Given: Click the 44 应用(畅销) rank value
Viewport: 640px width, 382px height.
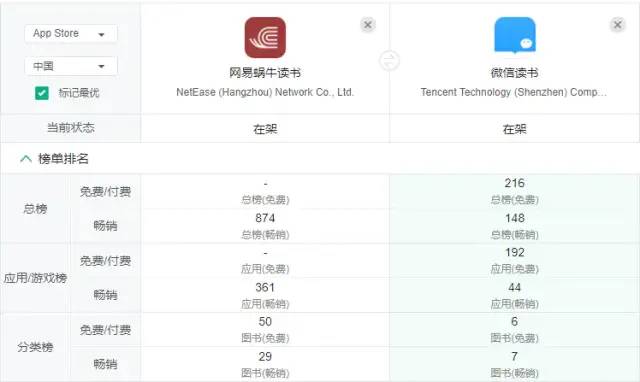Looking at the screenshot, I should point(515,288).
